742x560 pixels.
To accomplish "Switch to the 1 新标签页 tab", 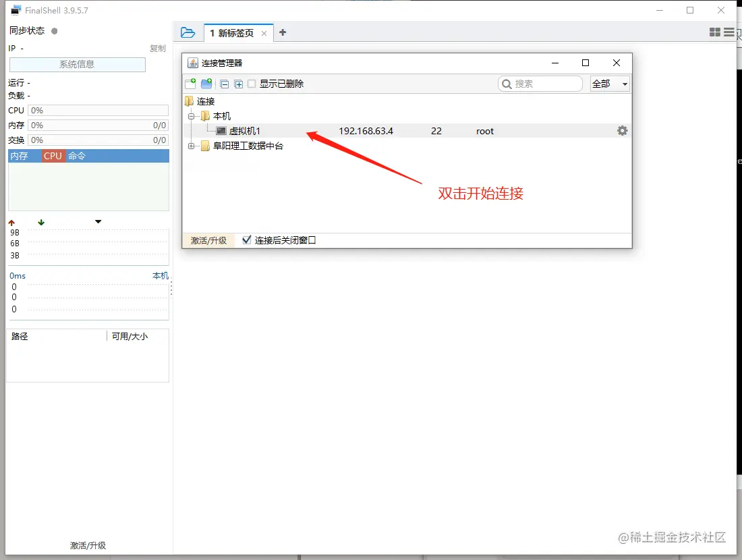I will click(232, 33).
